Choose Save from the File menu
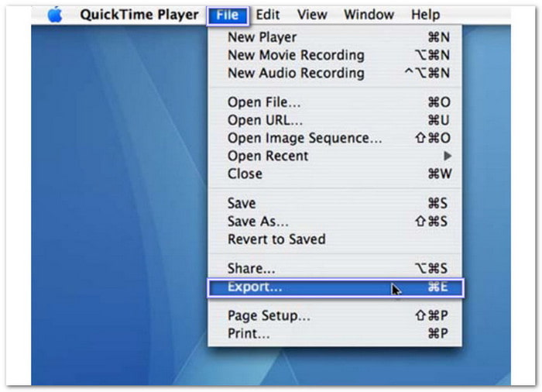This screenshot has height=392, width=542. 334,203
